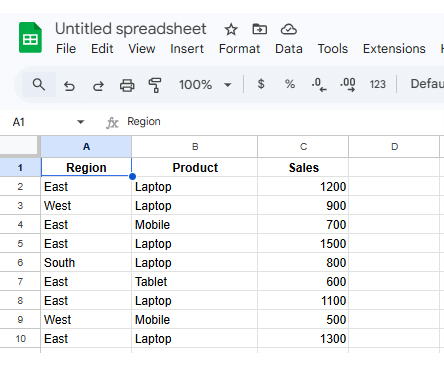The image size is (444, 366).
Task: Select column A header
Action: tap(86, 147)
